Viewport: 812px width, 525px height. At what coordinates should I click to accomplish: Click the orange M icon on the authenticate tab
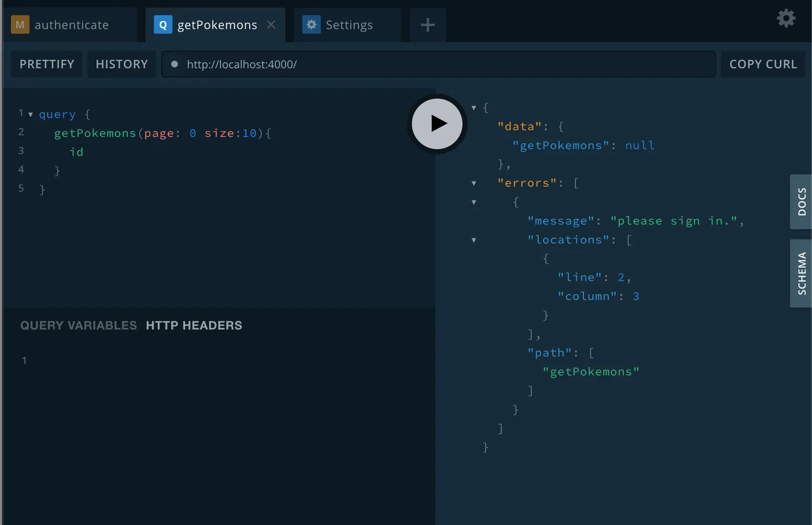click(x=20, y=24)
